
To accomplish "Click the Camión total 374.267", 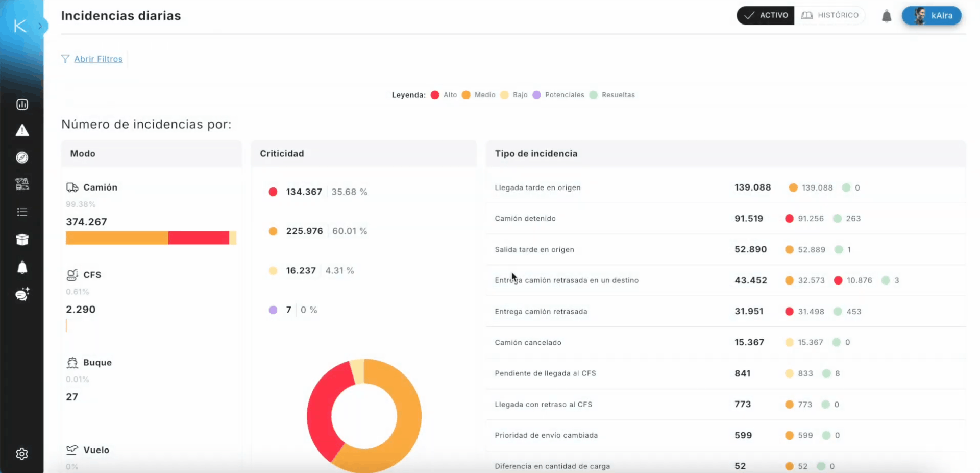I will tap(86, 222).
